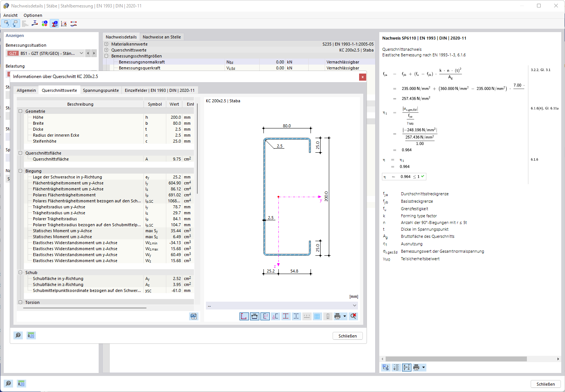Open the print dropdown arrow under formula panel

[x=423, y=368]
